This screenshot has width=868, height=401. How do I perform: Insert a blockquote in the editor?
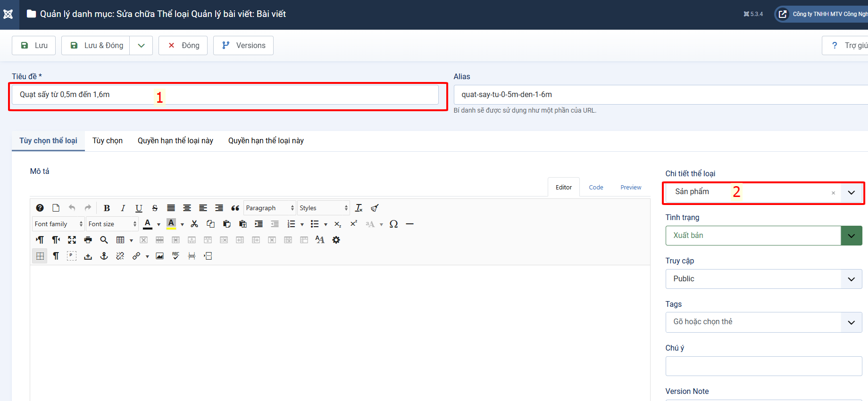click(x=235, y=208)
